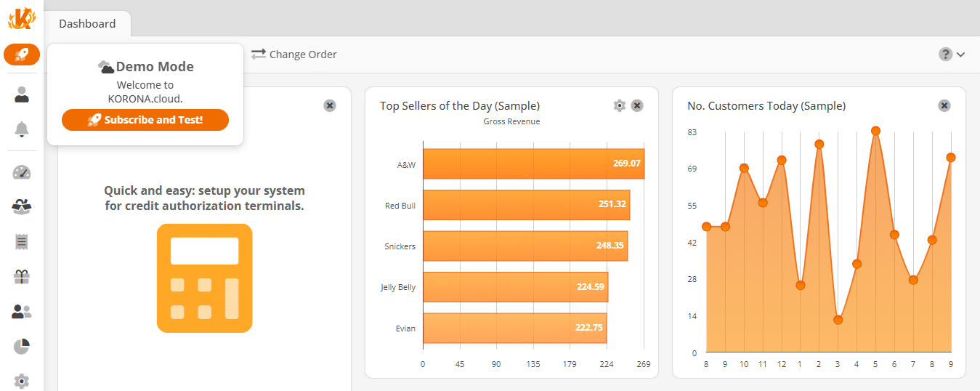Click the customer chart data point above hour 2
Image resolution: width=980 pixels, height=391 pixels.
pyautogui.click(x=819, y=144)
